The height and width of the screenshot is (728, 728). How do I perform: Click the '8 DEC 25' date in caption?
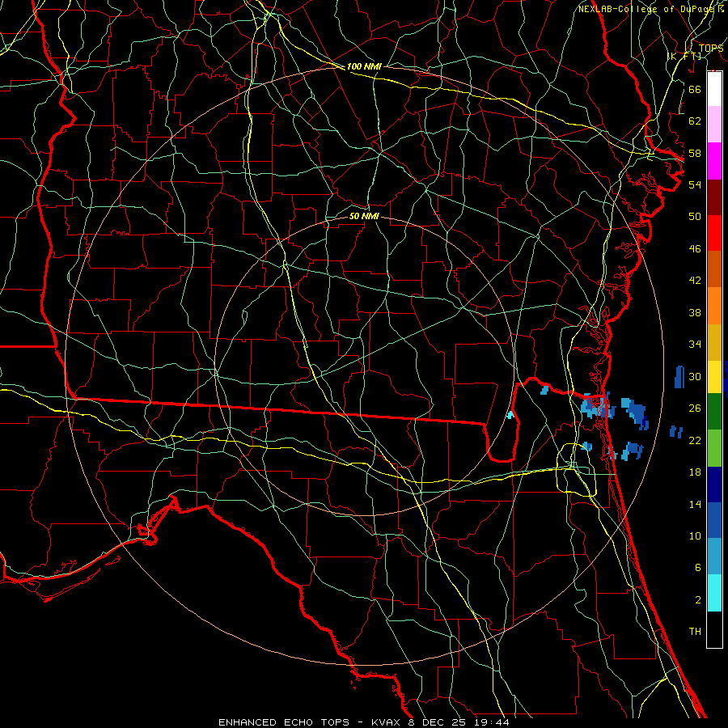coord(438,722)
